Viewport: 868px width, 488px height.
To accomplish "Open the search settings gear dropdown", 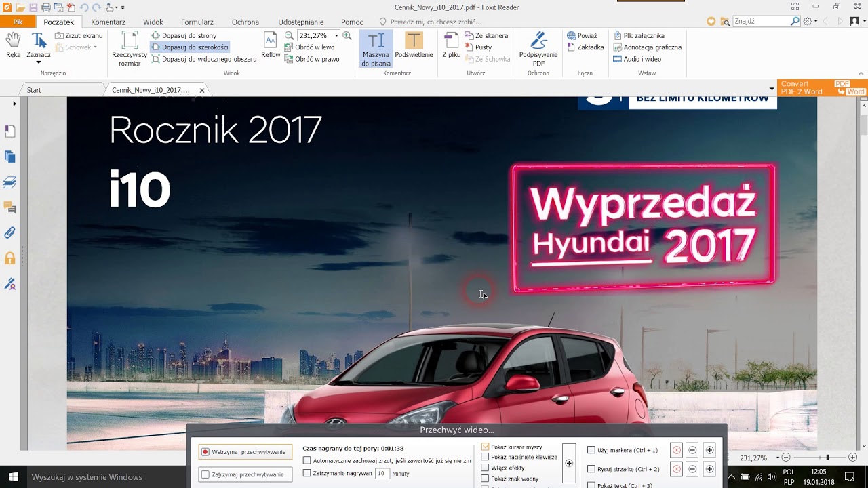I will tap(810, 22).
